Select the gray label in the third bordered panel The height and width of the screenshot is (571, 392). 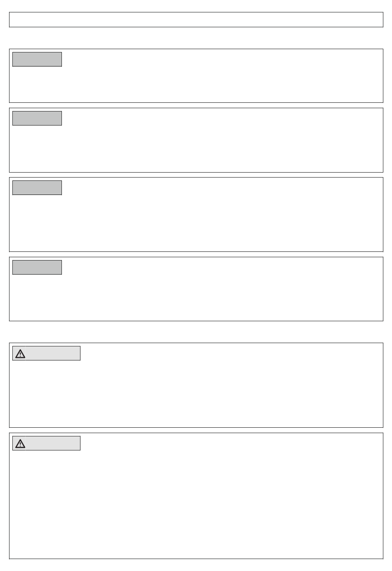tap(37, 188)
